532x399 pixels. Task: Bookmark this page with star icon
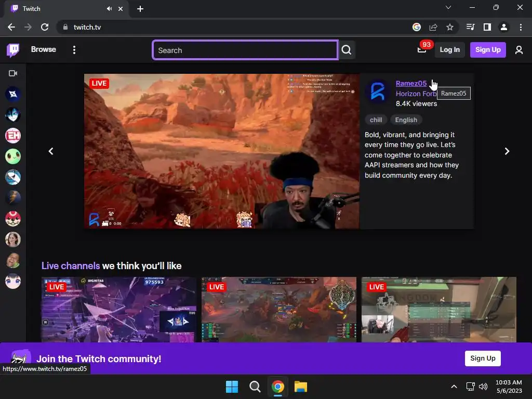[449, 27]
